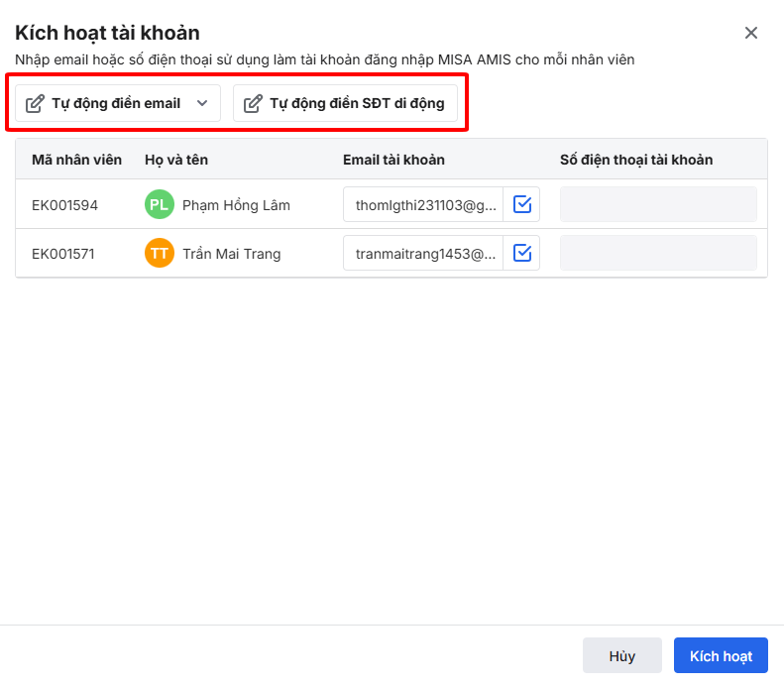Screen dimensions: 784x687
Task: Click the phone number field for Trần Mai Trang
Action: click(x=658, y=254)
